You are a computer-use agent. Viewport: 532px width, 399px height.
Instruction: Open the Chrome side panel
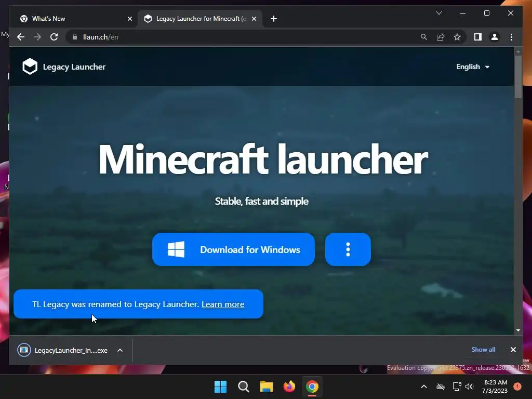(x=478, y=37)
